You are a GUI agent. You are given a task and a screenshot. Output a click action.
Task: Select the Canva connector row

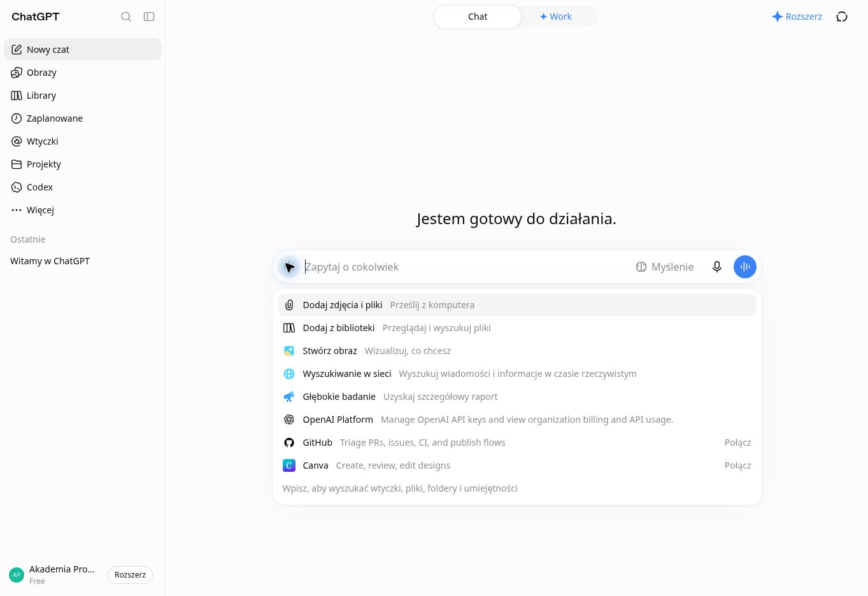click(x=517, y=465)
